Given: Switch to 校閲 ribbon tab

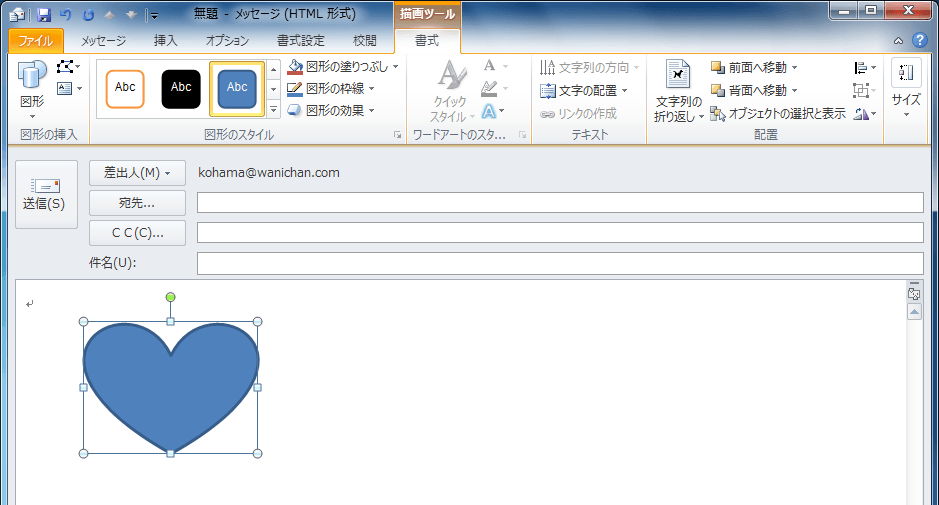Looking at the screenshot, I should pyautogui.click(x=365, y=41).
